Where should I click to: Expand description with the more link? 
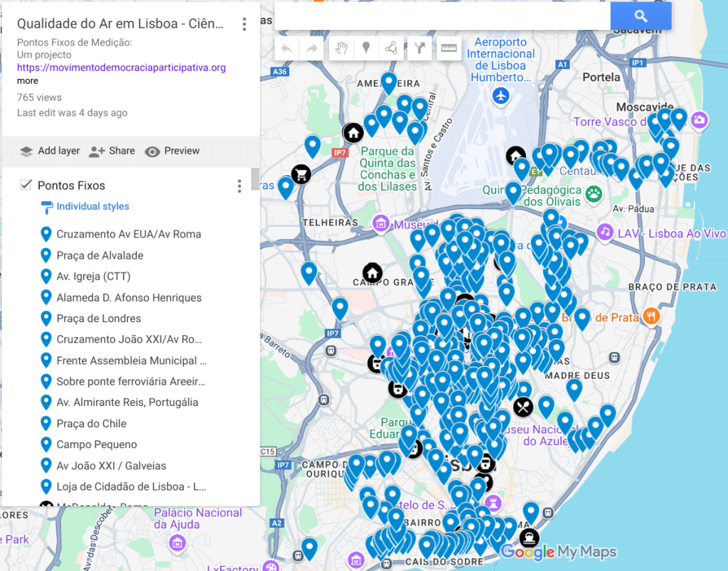(x=28, y=81)
